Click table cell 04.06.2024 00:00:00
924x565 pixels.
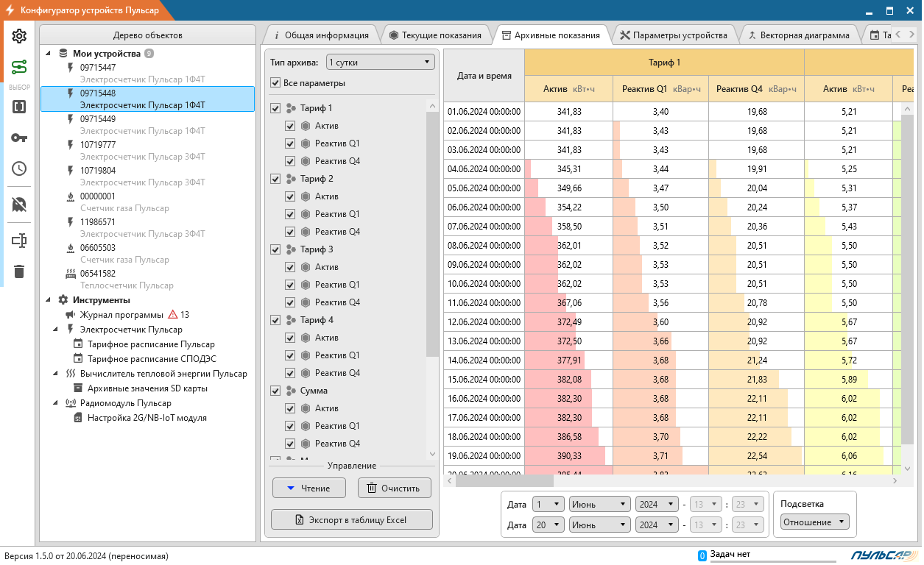pos(484,169)
